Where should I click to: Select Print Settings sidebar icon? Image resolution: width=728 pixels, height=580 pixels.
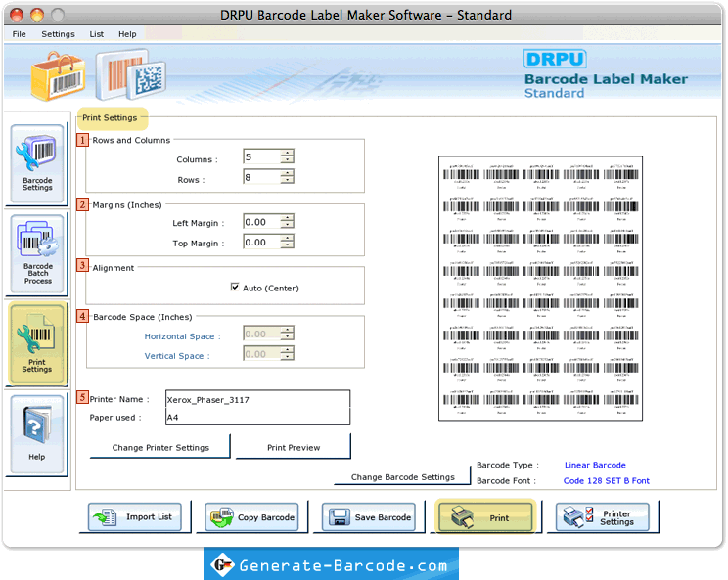pyautogui.click(x=37, y=344)
